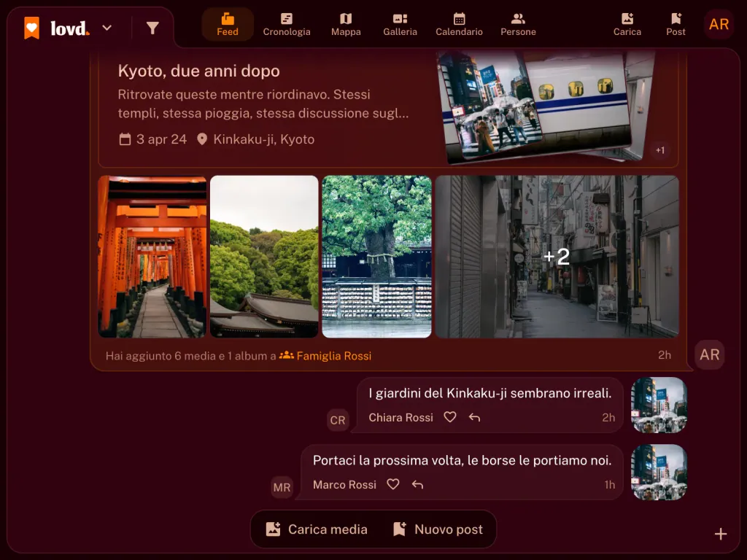The image size is (747, 560).
Task: Click the Chiara Rossi author name
Action: coord(400,418)
